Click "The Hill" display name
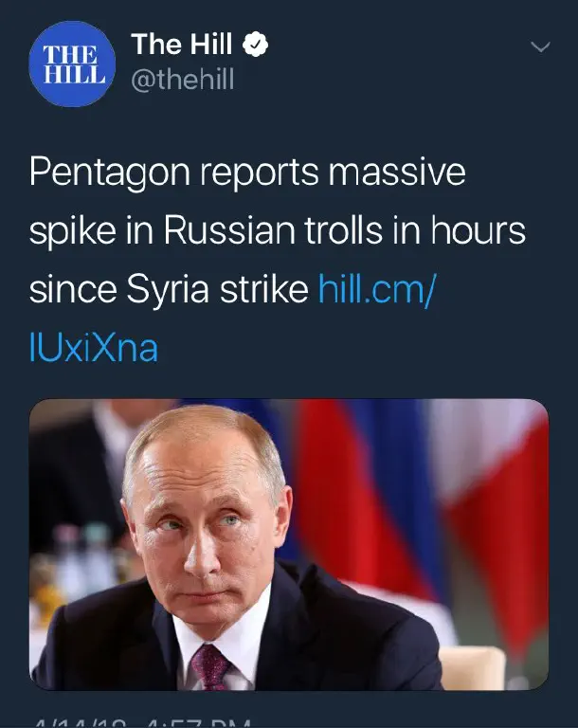 [182, 45]
